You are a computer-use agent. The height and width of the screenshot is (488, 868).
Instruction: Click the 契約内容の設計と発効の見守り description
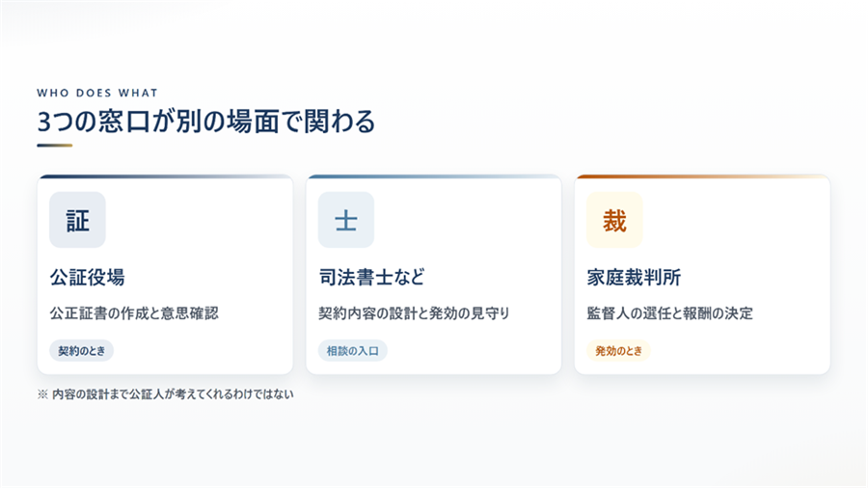[x=414, y=313]
